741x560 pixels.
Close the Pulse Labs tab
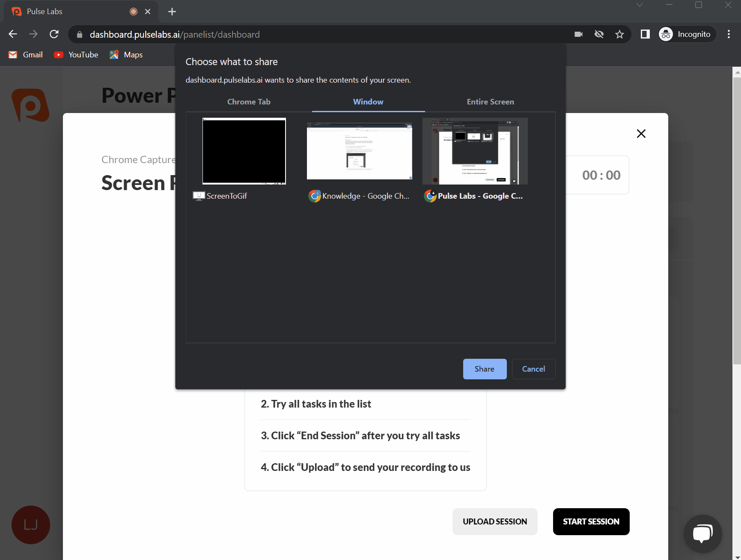point(148,12)
